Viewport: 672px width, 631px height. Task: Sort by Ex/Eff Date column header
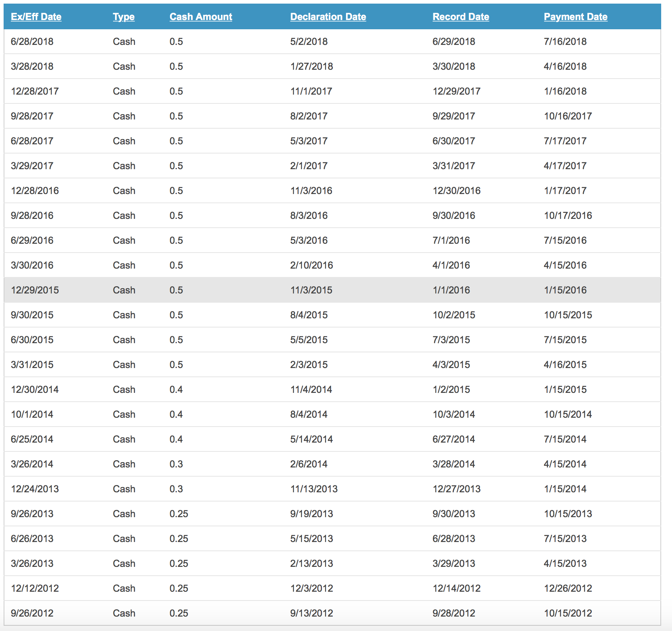pos(36,17)
